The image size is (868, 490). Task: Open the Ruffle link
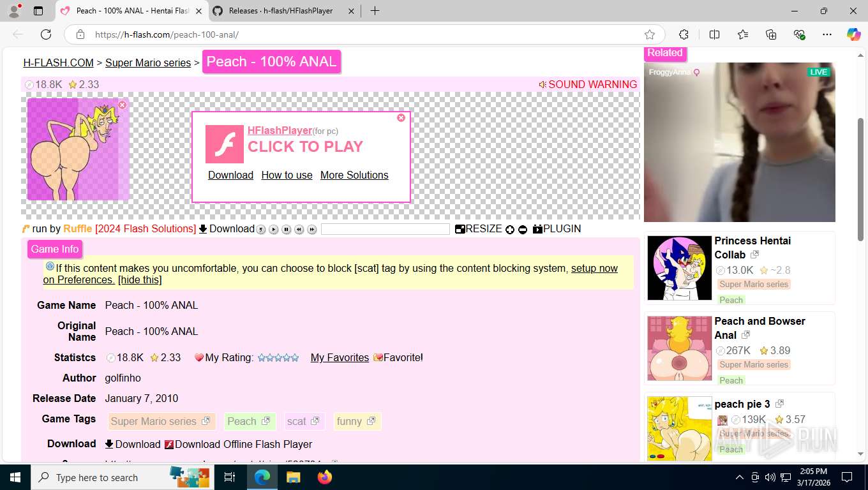point(77,228)
